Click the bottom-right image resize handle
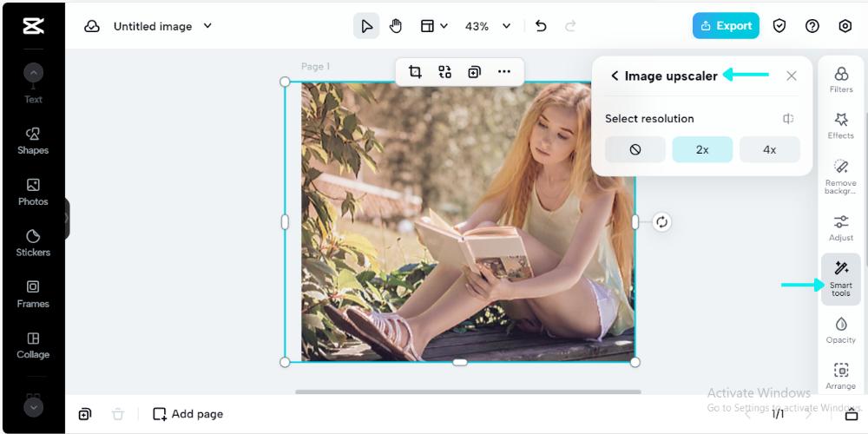Image resolution: width=868 pixels, height=434 pixels. coord(635,362)
